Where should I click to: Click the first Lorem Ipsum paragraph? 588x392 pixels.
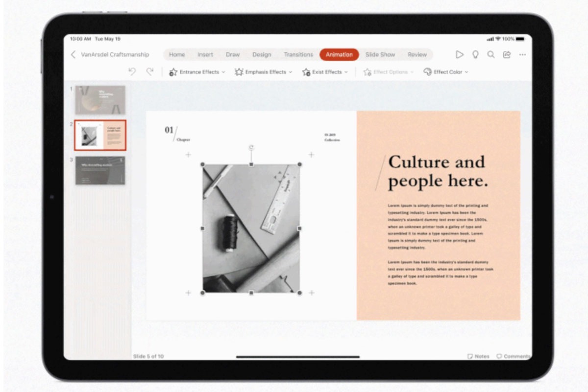(438, 227)
